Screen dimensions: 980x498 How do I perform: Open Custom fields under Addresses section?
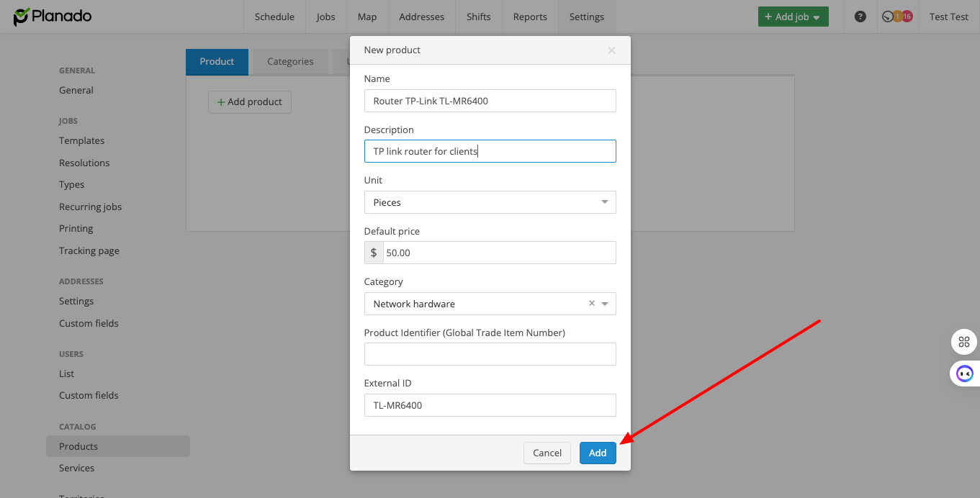89,324
